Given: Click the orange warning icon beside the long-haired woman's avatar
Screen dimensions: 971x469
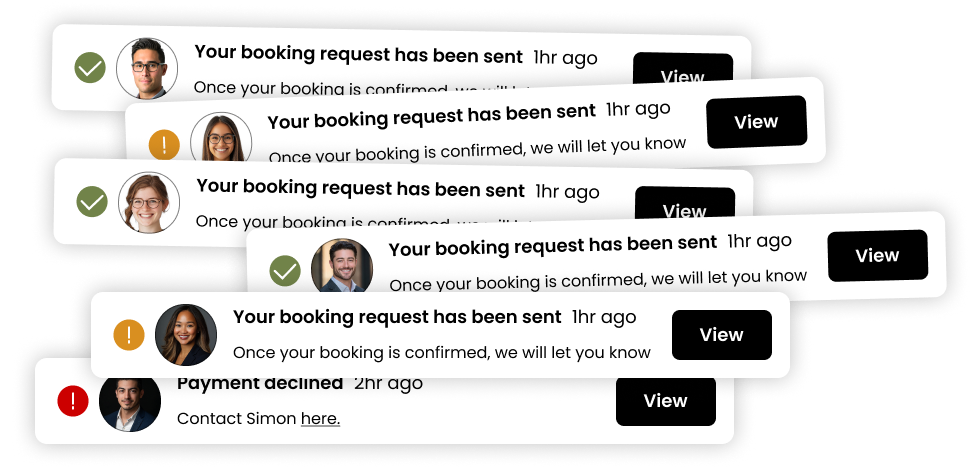Looking at the screenshot, I should point(164,145).
